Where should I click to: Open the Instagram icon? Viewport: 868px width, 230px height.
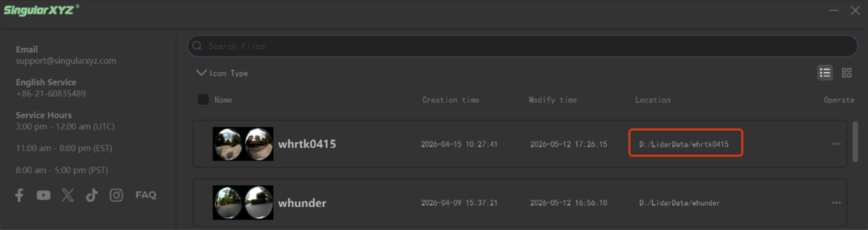pyautogui.click(x=116, y=195)
